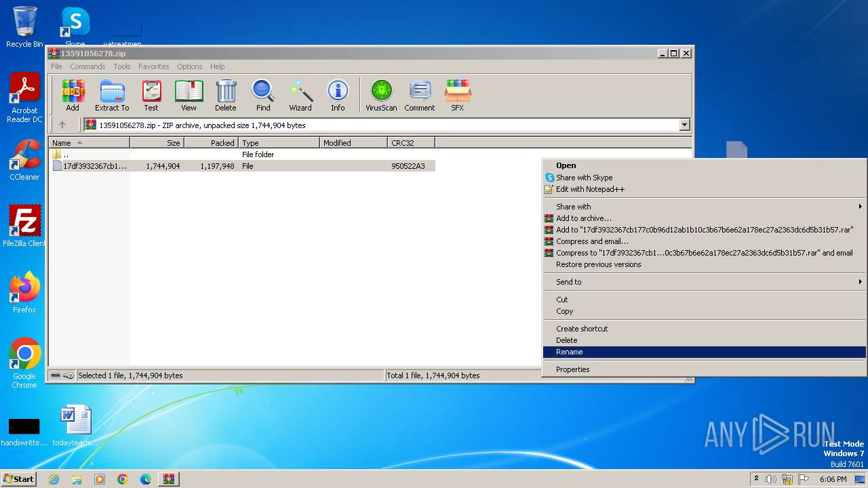The image size is (868, 488).
Task: Choose Restore previous versions
Action: point(705,264)
